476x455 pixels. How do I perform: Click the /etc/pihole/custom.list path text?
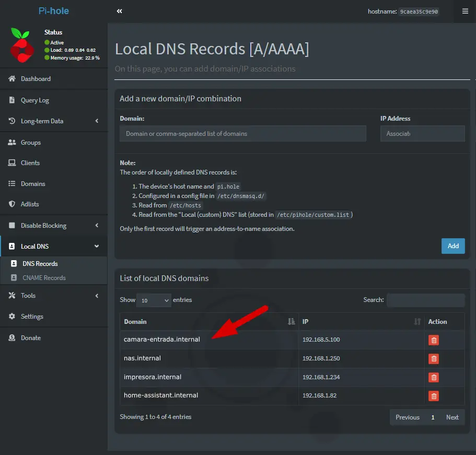click(313, 215)
